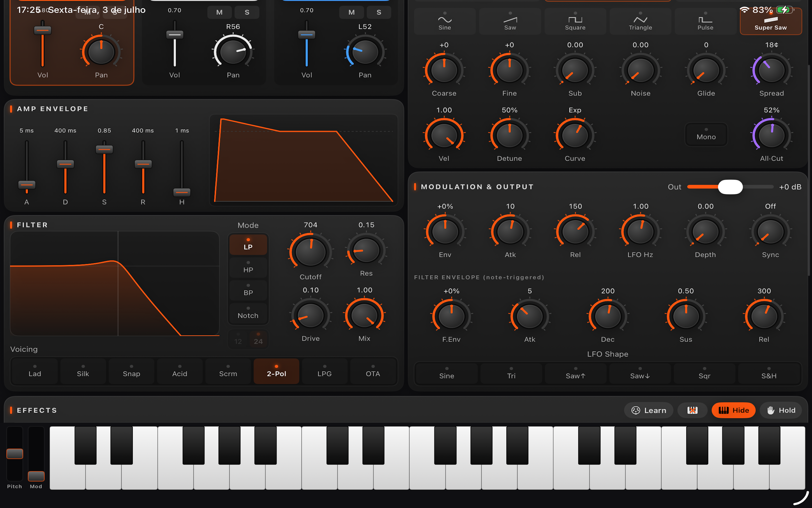The width and height of the screenshot is (812, 508).
Task: Click the Out level slider handle
Action: 730,187
